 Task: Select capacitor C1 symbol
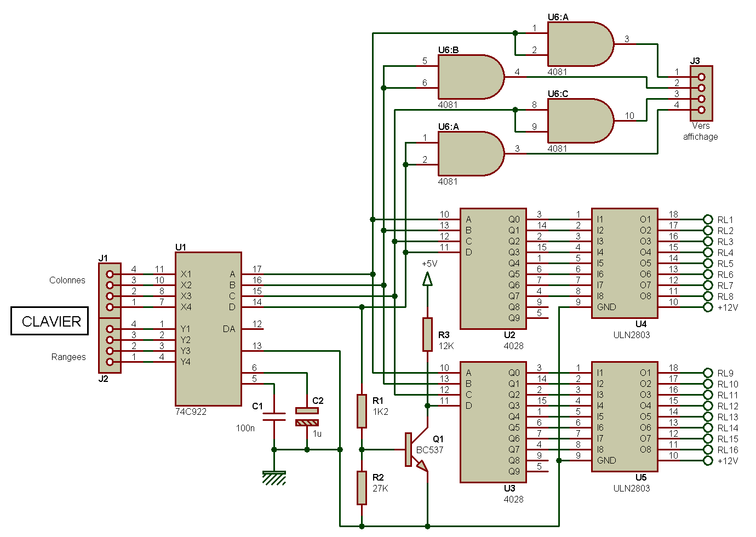[x=274, y=416]
